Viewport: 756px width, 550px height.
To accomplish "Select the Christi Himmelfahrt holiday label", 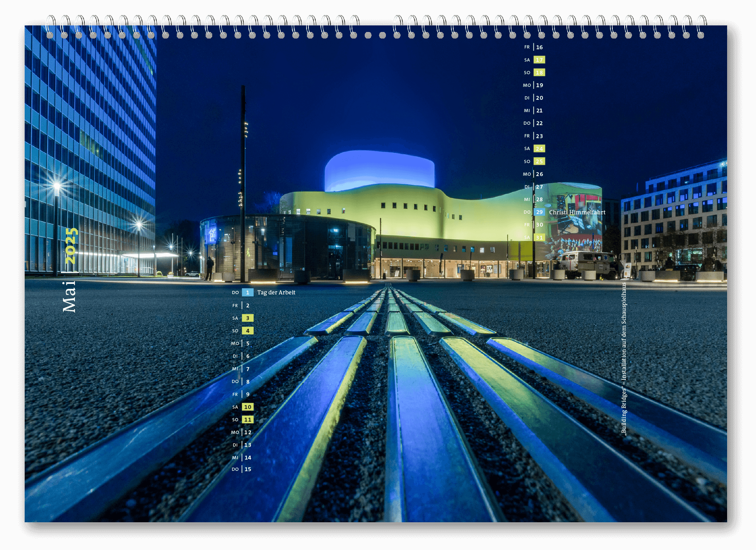I will pos(577,212).
